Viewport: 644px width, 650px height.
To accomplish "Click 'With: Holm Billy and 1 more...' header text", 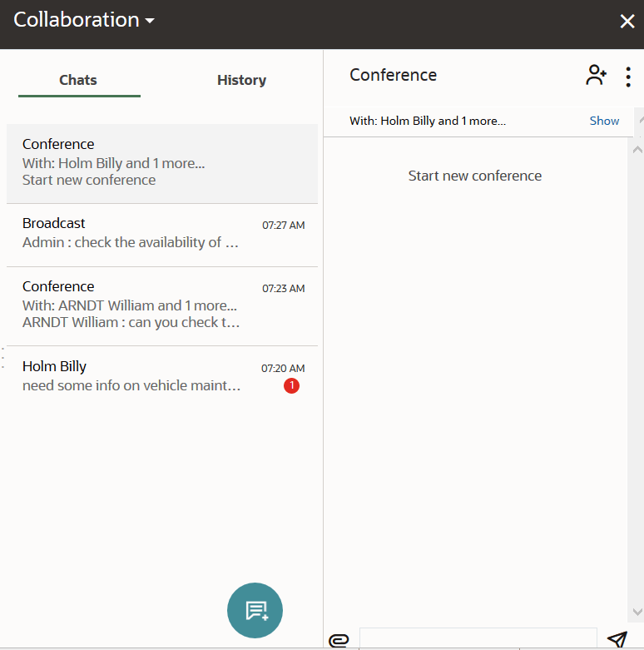I will click(428, 121).
